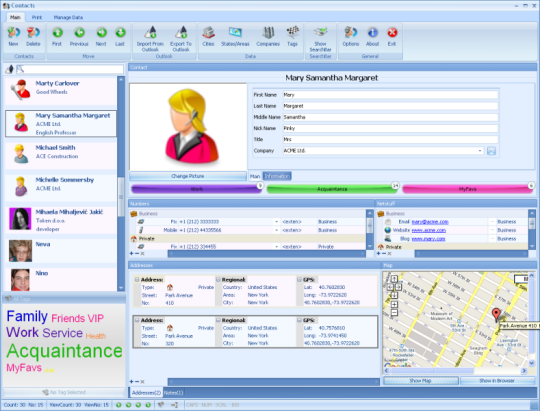Click the New contact icon
540x411 pixels.
(x=13, y=36)
